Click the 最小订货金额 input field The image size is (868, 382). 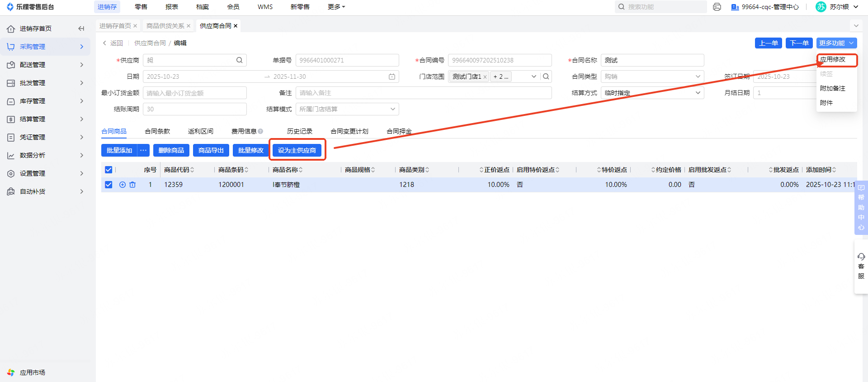pos(195,93)
